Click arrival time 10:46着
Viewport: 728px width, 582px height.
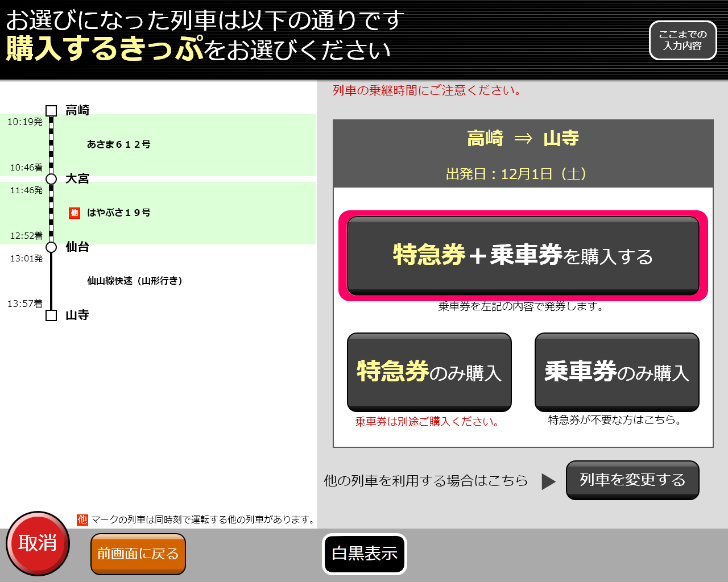26,167
